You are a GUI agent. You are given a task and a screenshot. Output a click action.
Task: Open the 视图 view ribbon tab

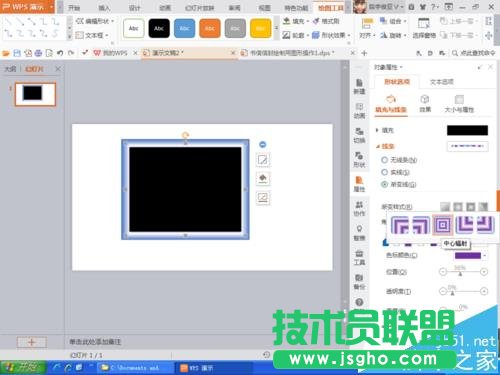(264, 7)
